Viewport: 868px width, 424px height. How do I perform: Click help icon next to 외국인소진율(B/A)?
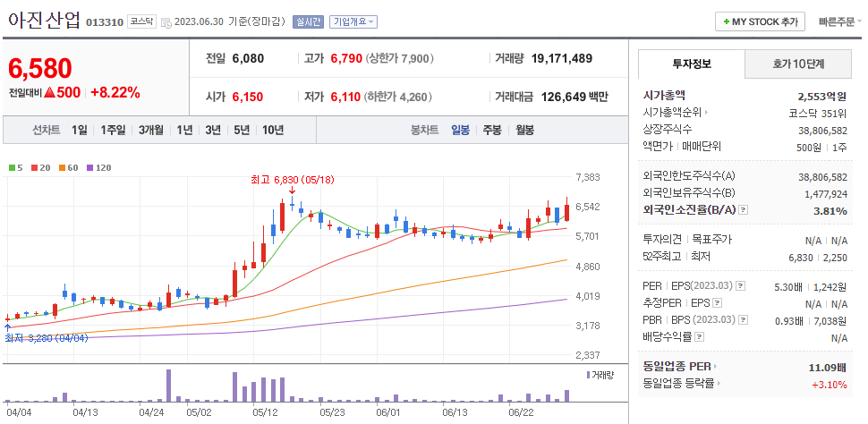(x=744, y=210)
